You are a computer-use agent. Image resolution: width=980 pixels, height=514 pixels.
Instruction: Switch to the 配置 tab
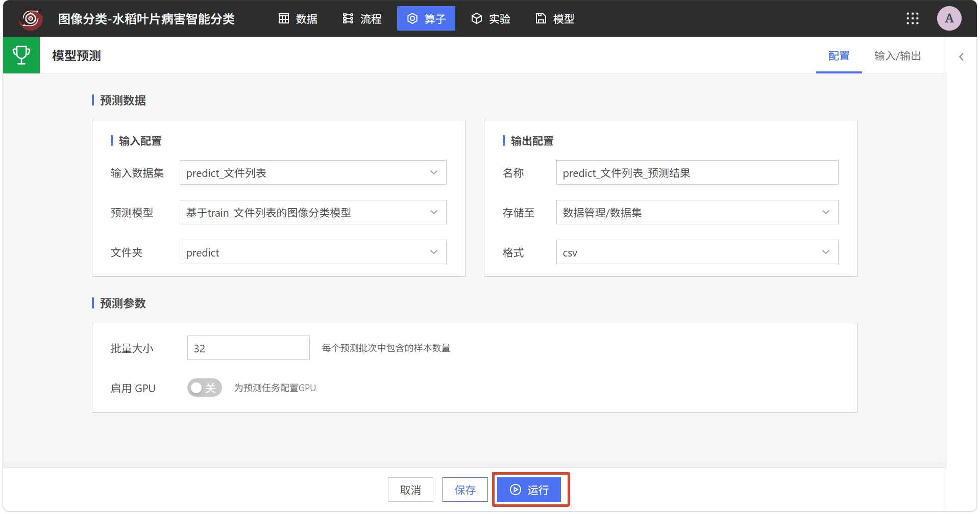(839, 56)
